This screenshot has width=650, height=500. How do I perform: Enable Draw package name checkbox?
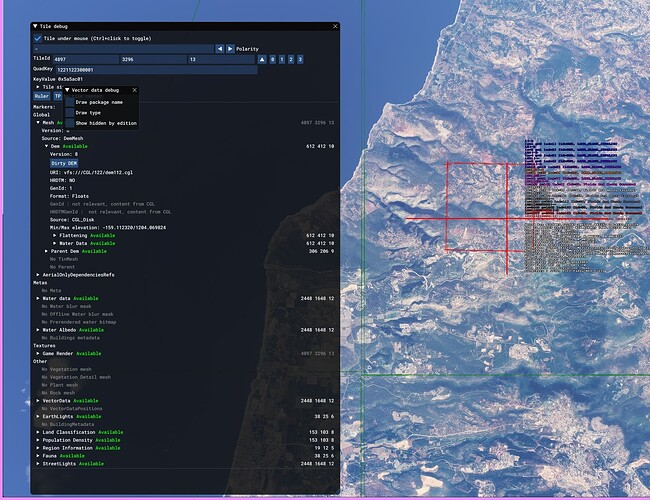tap(70, 102)
